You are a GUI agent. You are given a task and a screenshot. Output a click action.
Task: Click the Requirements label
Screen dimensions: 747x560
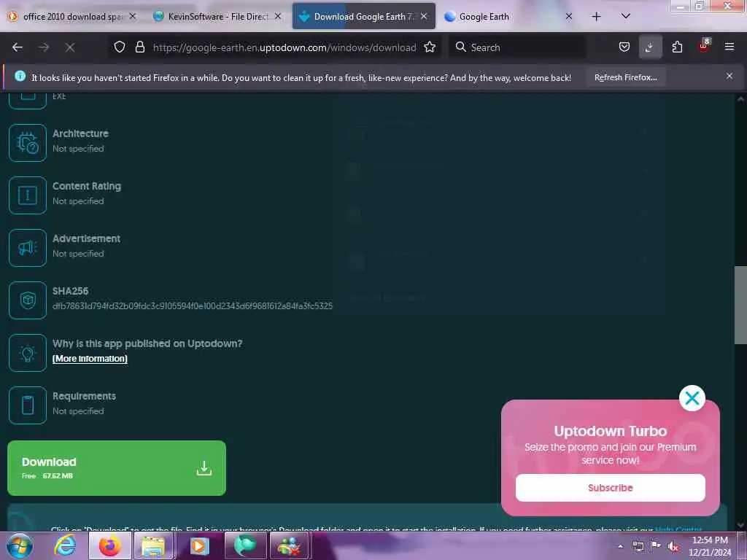(x=84, y=396)
